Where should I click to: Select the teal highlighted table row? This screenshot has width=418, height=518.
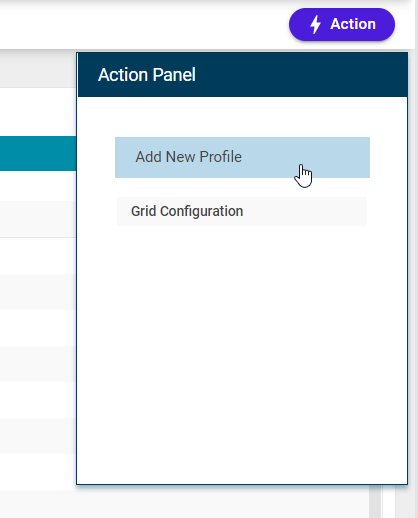(x=38, y=153)
